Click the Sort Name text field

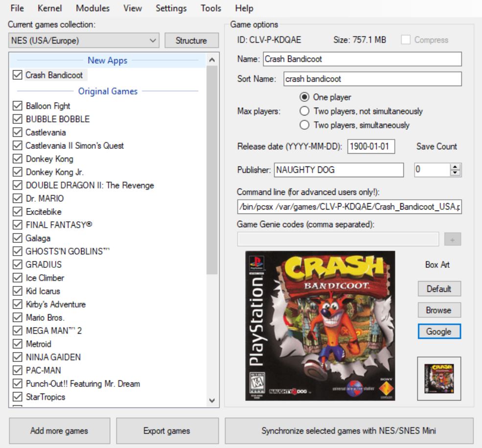(372, 79)
